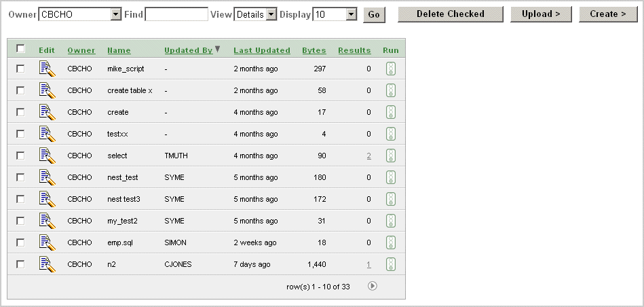Viewport: 644px width, 307px height.
Task: Click the Find text field
Action: point(176,14)
